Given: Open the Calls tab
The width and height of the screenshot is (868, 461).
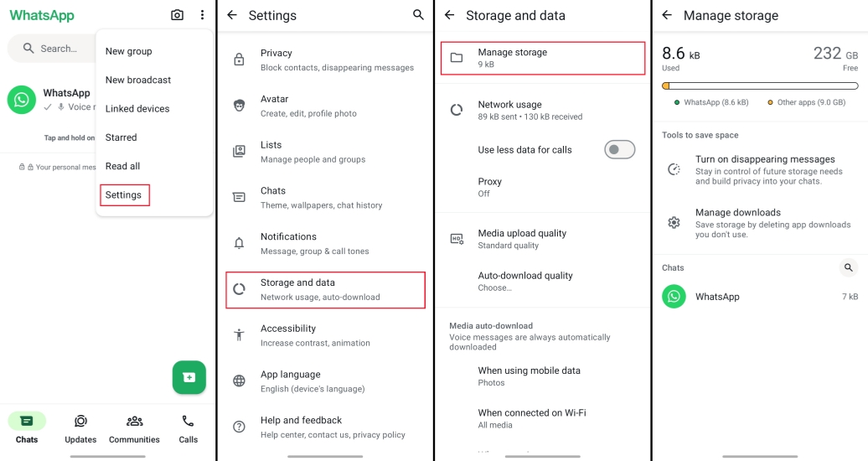Looking at the screenshot, I should click(188, 428).
